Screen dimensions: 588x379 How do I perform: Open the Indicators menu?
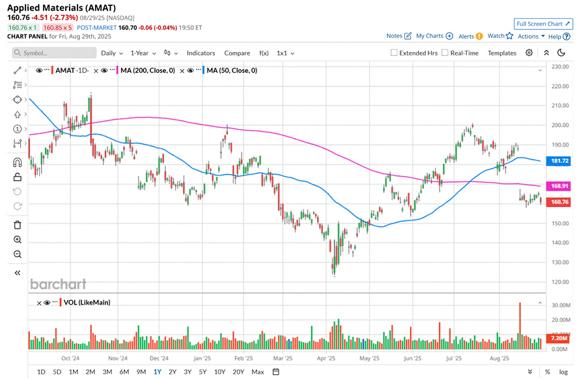click(x=201, y=53)
